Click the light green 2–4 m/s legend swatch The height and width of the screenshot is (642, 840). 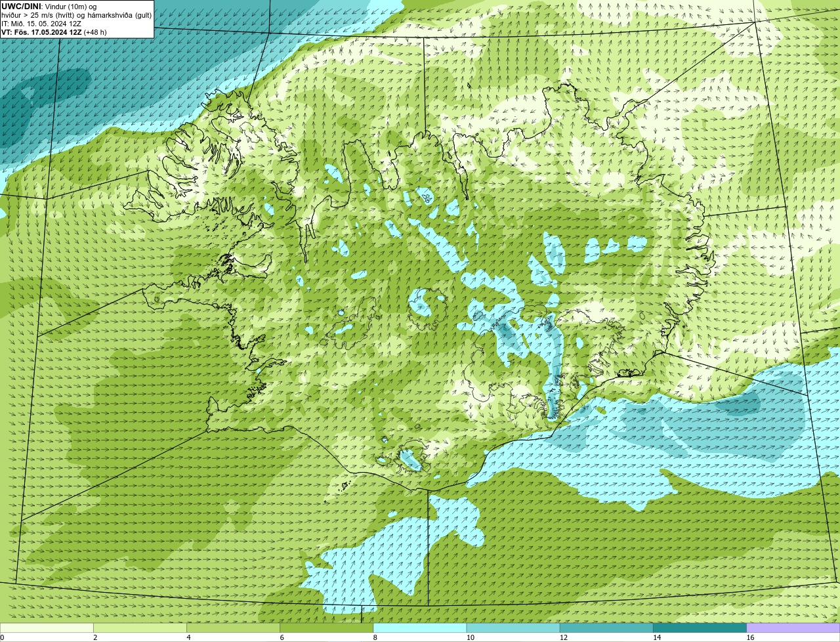click(x=140, y=628)
